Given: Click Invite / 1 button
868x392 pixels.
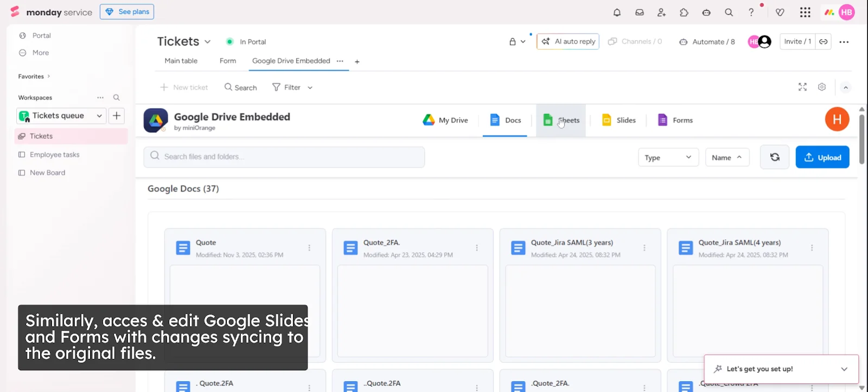Looking at the screenshot, I should click(x=797, y=42).
